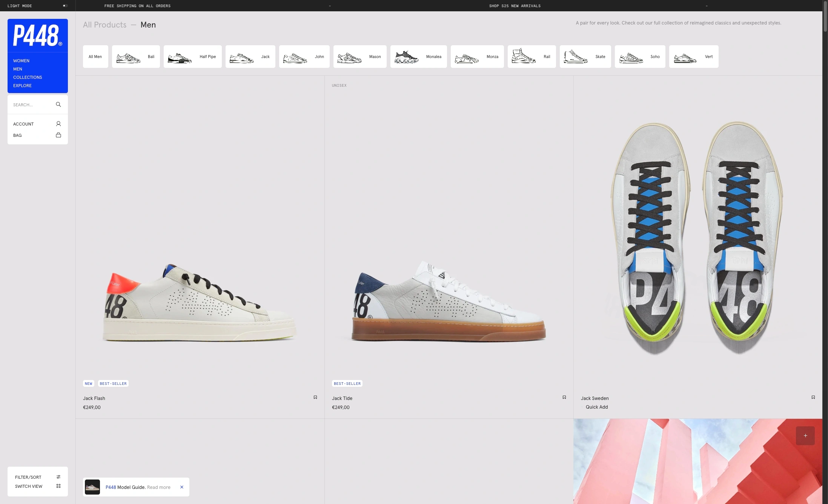Viewport: 828px width, 504px height.
Task: Click the search magnifier icon
Action: point(58,104)
